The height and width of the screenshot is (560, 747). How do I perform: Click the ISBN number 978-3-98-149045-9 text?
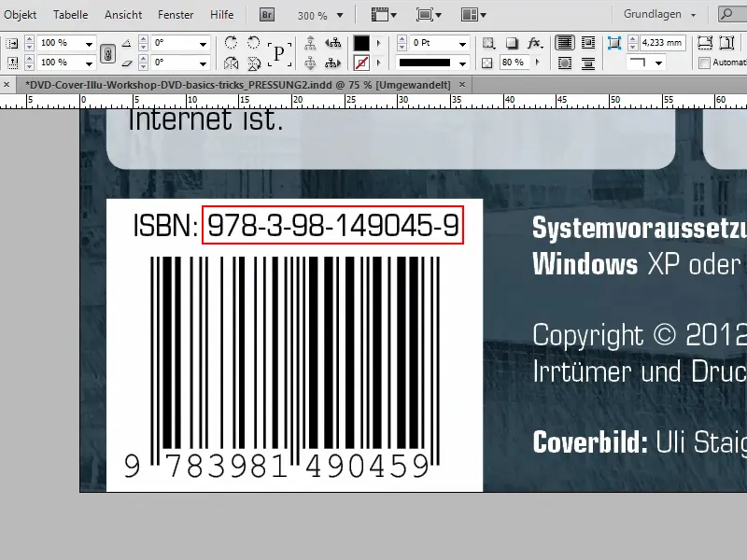333,225
